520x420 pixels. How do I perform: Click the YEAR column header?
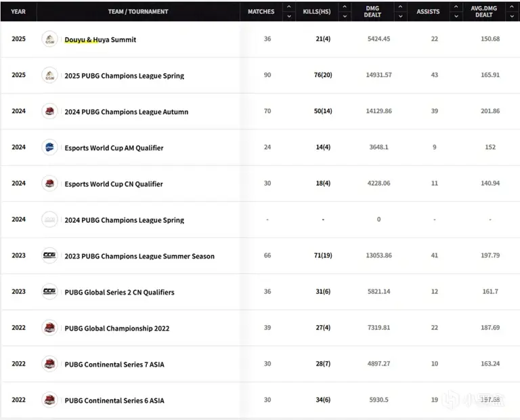tap(18, 12)
